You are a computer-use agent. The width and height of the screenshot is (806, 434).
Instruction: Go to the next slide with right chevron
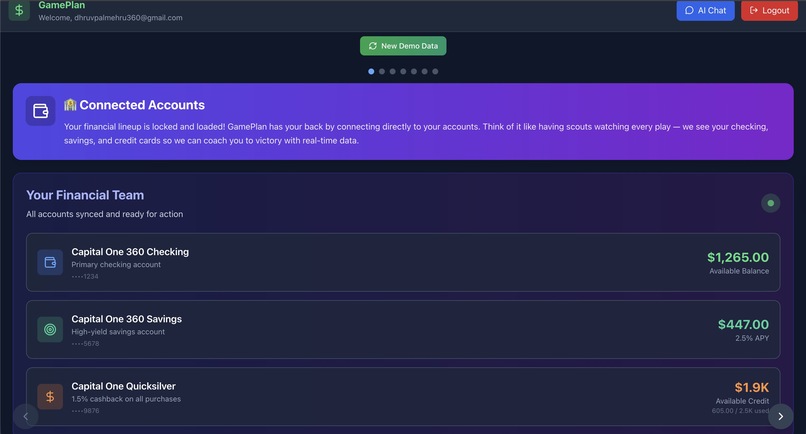click(x=780, y=417)
